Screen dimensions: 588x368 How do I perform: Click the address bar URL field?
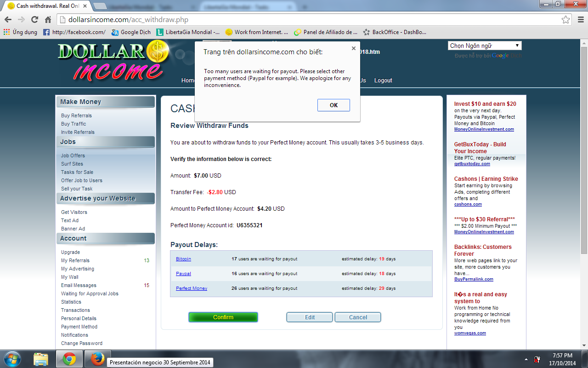point(308,20)
